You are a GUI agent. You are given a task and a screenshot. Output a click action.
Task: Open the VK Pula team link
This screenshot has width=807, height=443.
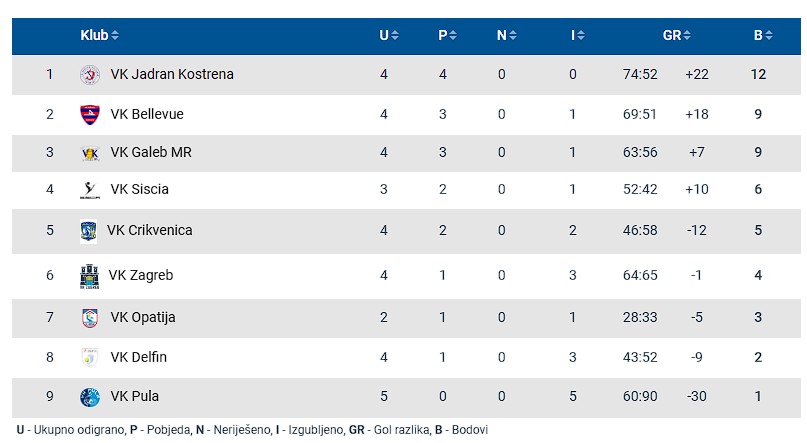[x=134, y=397]
